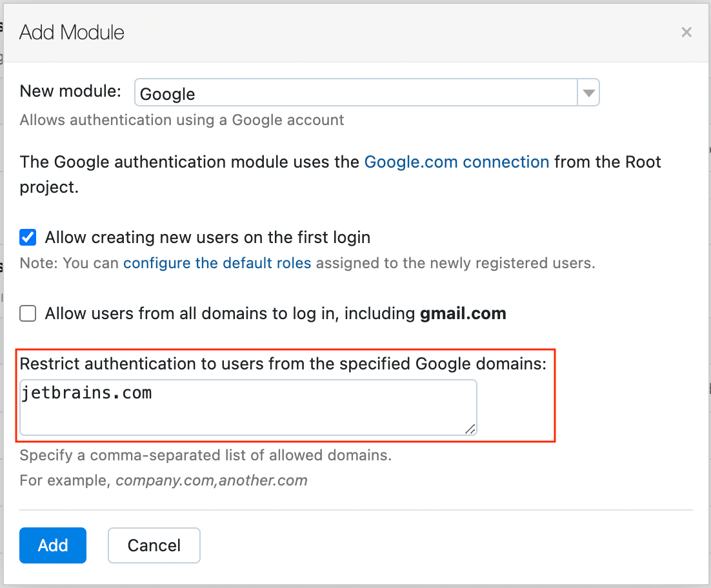Screen dimensions: 711x588
Task: Confirm with the blue Add button
Action: click(x=53, y=545)
